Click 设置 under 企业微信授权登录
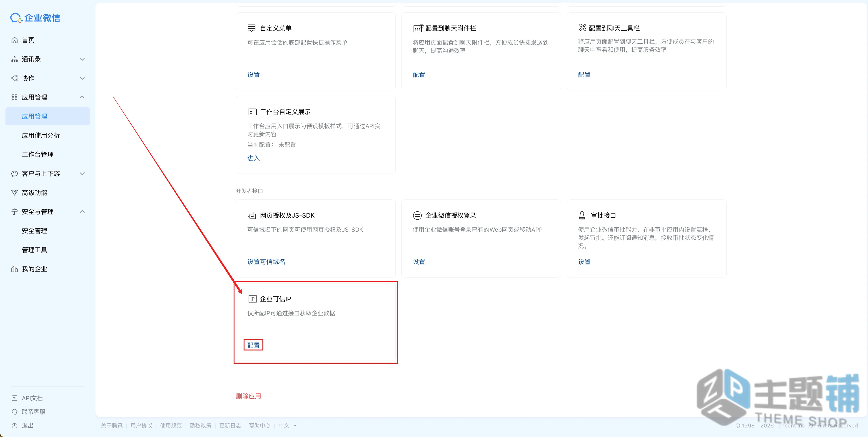This screenshot has height=437, width=868. [x=419, y=262]
